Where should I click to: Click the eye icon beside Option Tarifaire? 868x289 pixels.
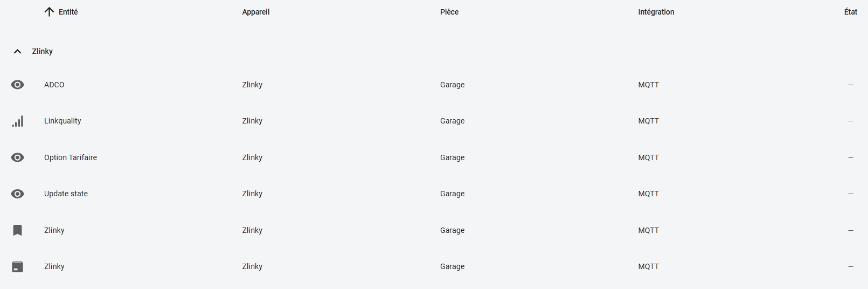coord(18,157)
